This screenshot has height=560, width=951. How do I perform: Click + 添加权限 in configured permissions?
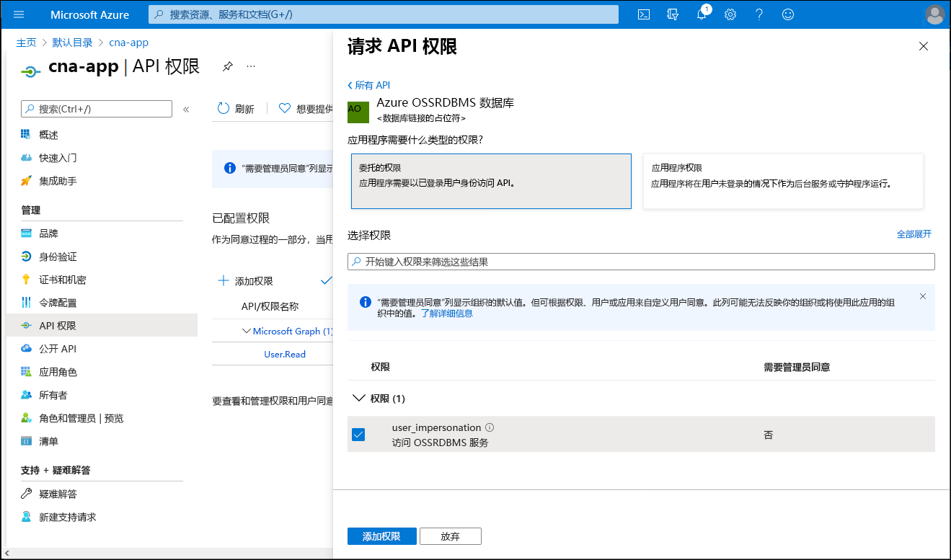pyautogui.click(x=245, y=281)
